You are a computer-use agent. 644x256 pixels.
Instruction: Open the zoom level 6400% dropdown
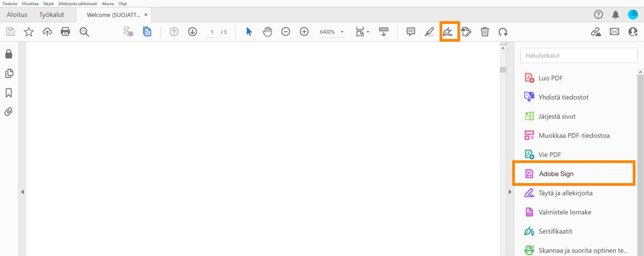point(331,32)
